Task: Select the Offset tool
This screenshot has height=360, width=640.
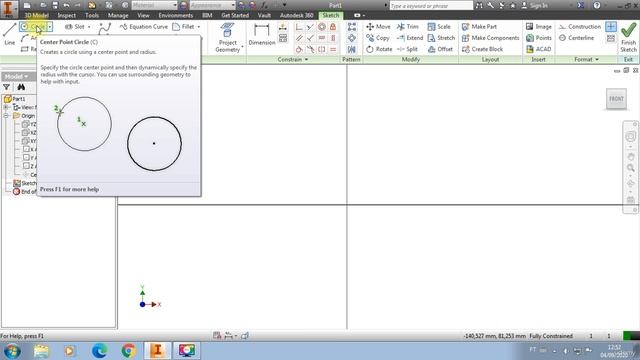Action: coord(440,49)
